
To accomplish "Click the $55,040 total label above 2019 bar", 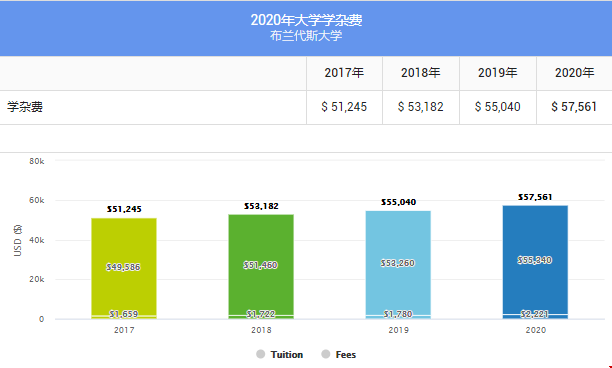I will pos(399,202).
